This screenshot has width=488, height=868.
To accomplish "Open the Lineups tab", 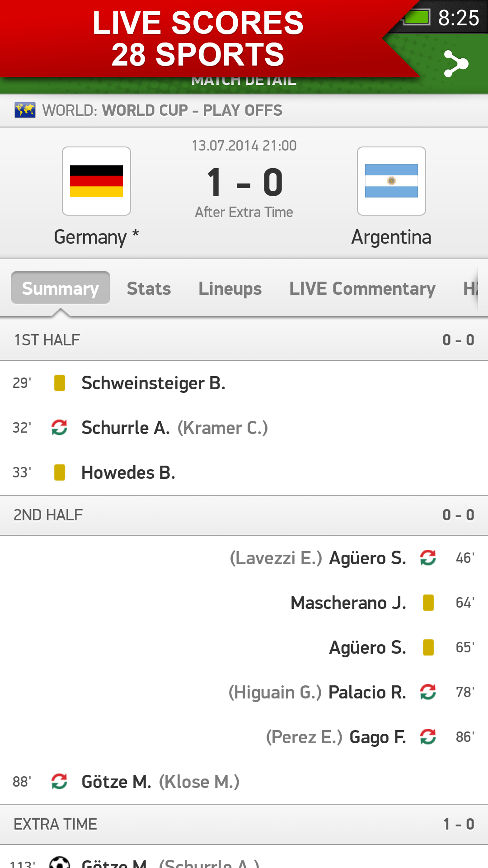I will pos(230,288).
